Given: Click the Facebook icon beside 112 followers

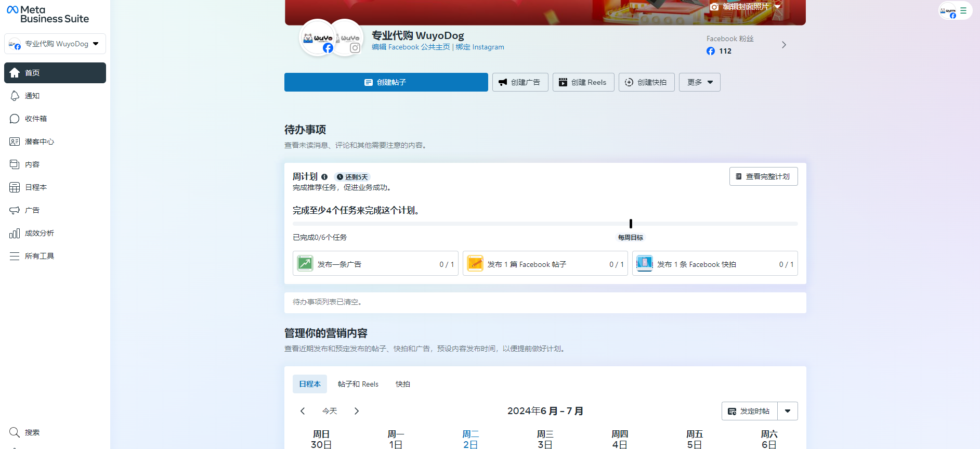Looking at the screenshot, I should [x=711, y=51].
